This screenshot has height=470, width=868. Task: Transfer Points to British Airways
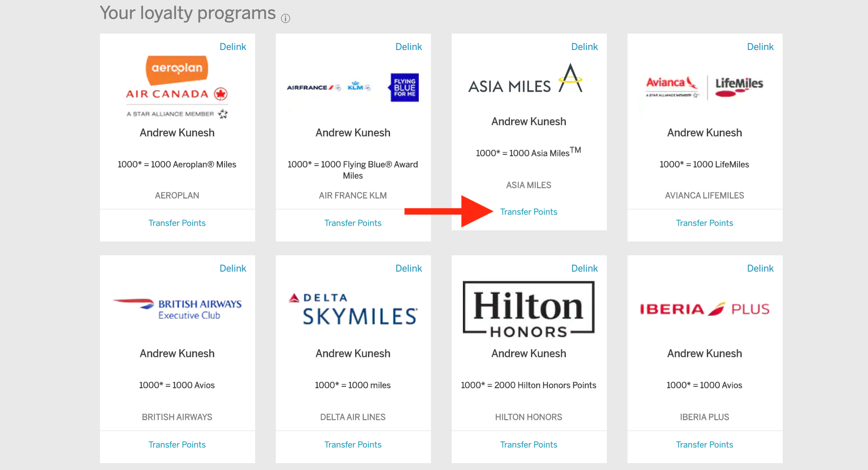click(x=177, y=445)
